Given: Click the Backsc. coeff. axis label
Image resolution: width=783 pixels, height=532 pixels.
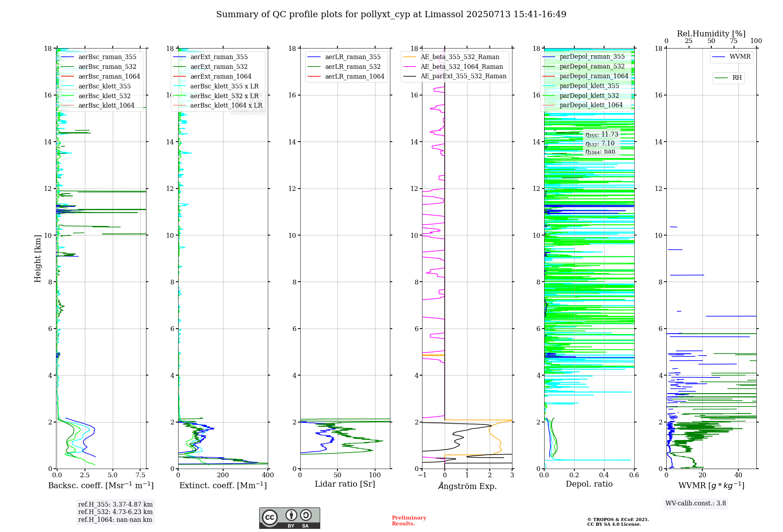Looking at the screenshot, I should (101, 485).
